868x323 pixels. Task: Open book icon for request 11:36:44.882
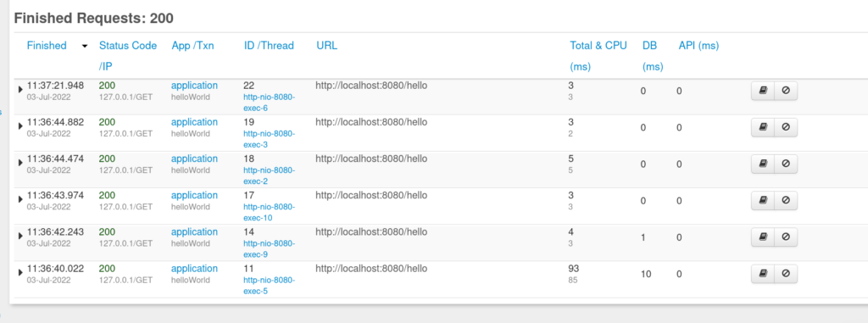pyautogui.click(x=763, y=127)
